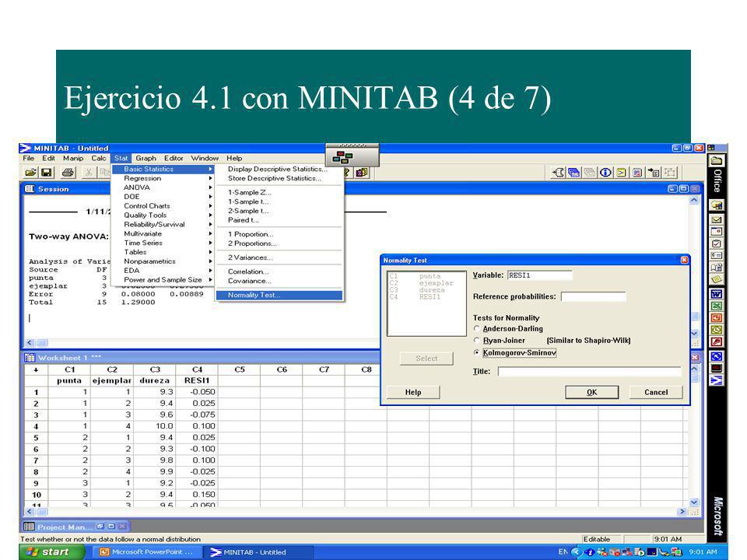Open the Editor menu
The image size is (747, 560).
pyautogui.click(x=174, y=158)
